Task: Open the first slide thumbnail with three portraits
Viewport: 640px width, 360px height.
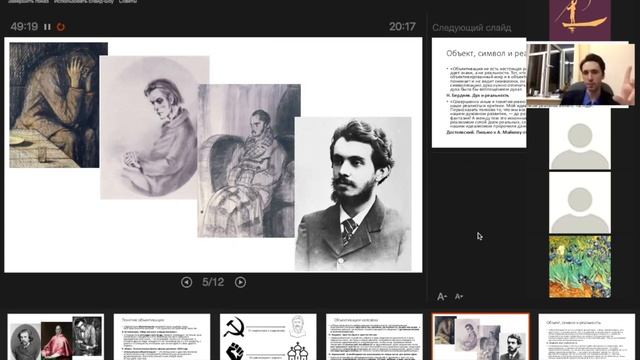Action: (x=56, y=337)
